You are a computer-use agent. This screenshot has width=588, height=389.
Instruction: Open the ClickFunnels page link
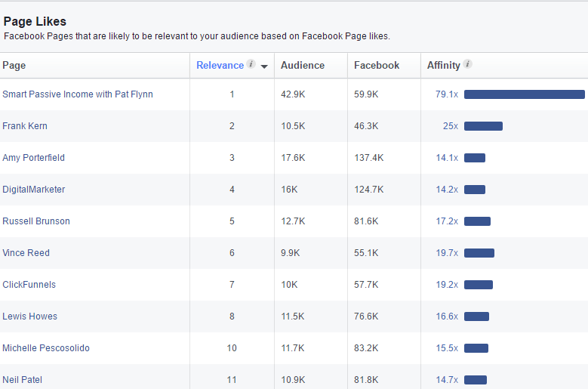point(29,284)
